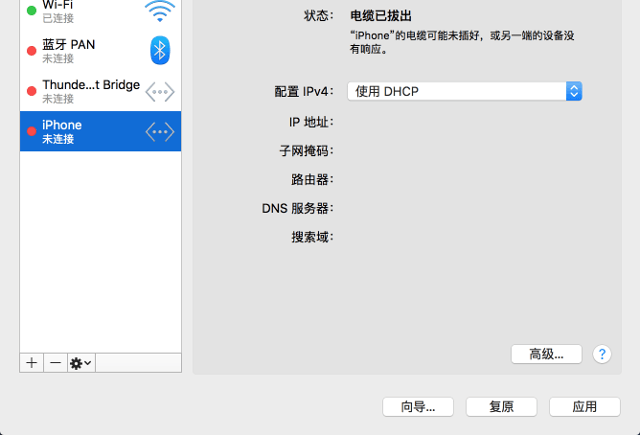Click the red status dot for iPhone
Viewport: 640px width, 435px height.
[x=31, y=131]
